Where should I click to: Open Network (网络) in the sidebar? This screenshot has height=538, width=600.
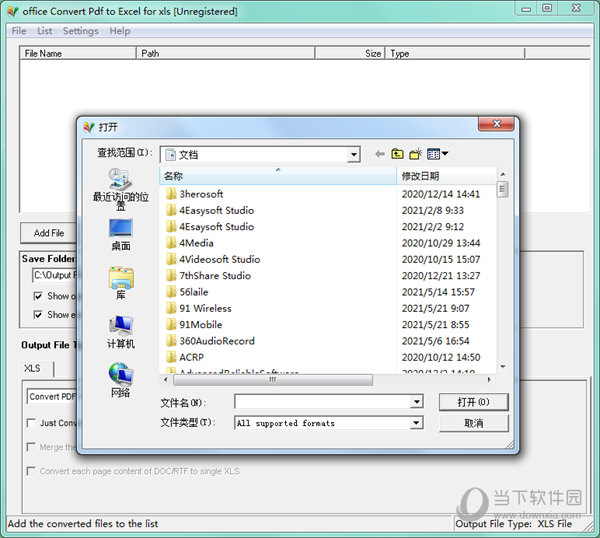[x=121, y=380]
